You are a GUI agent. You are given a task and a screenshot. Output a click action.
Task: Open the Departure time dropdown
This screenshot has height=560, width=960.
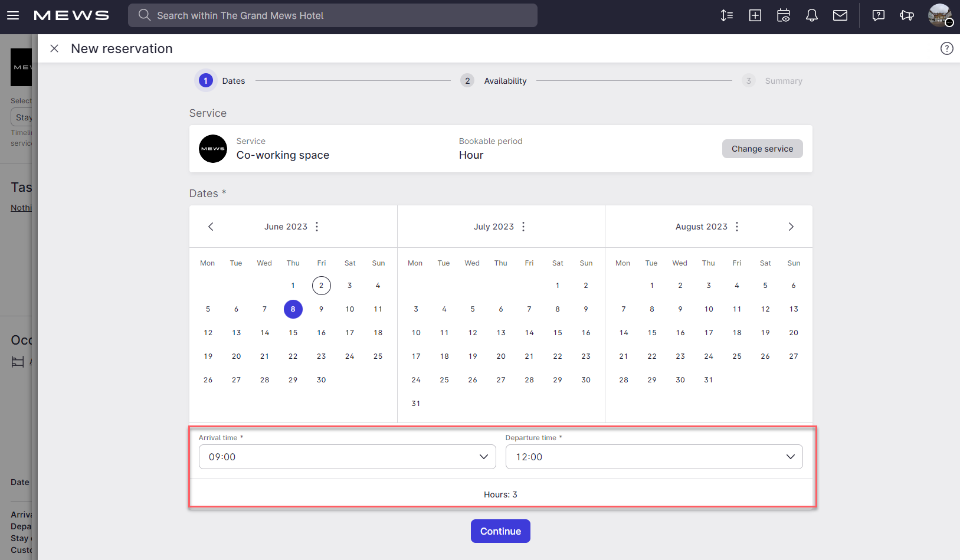[x=654, y=456]
